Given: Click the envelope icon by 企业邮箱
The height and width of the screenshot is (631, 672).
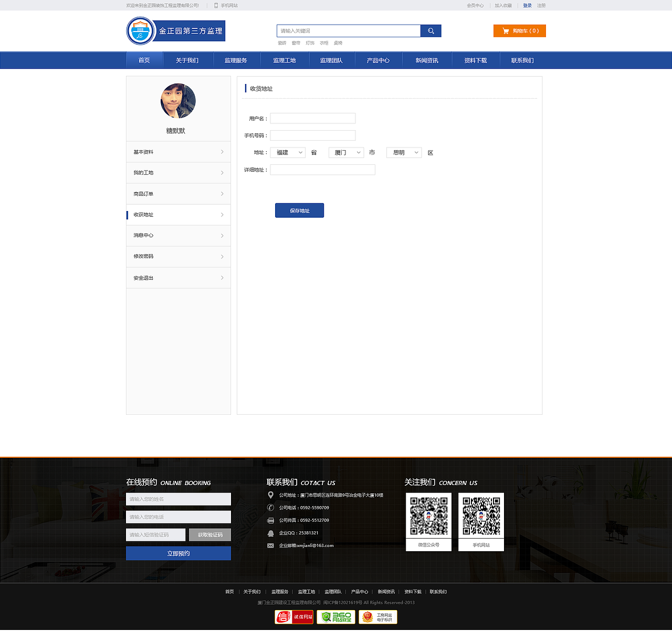Looking at the screenshot, I should point(270,545).
